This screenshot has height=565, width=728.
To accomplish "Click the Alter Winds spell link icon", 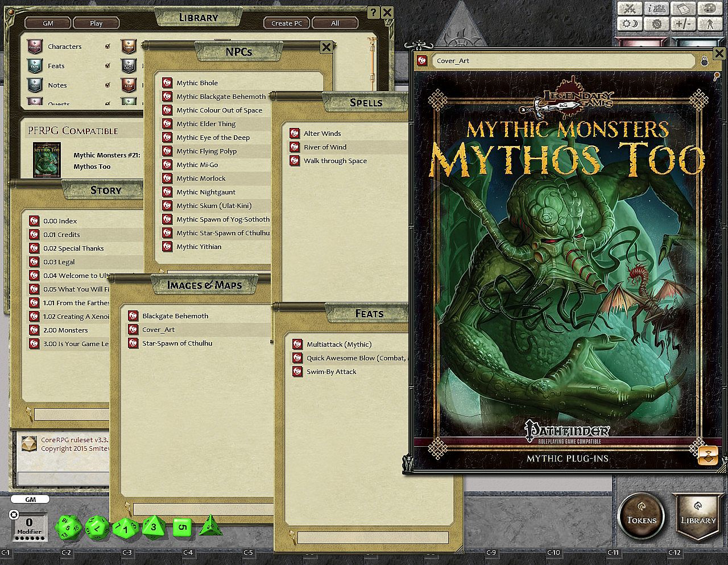I will 295,134.
